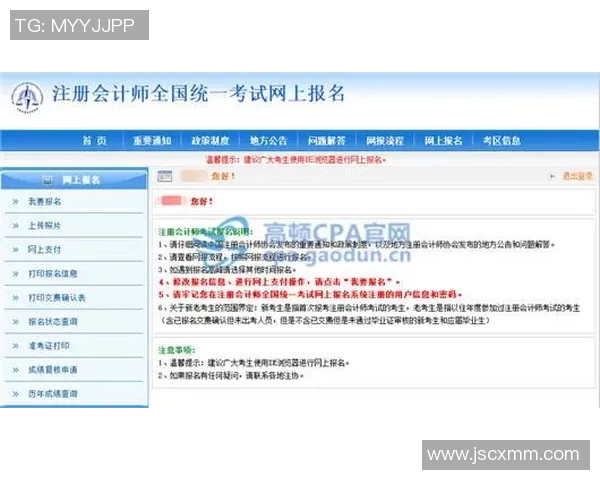Open 准考证打印 in the sidebar

click(x=49, y=346)
